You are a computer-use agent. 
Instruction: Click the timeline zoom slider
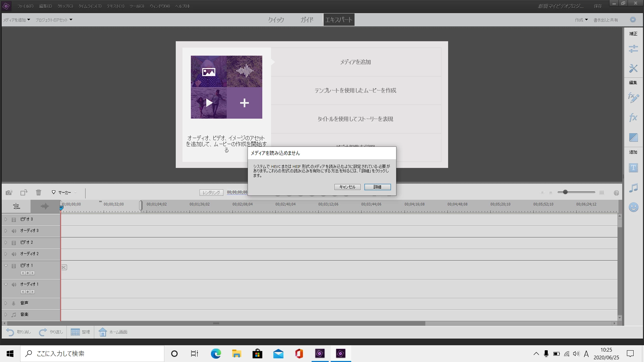point(565,192)
